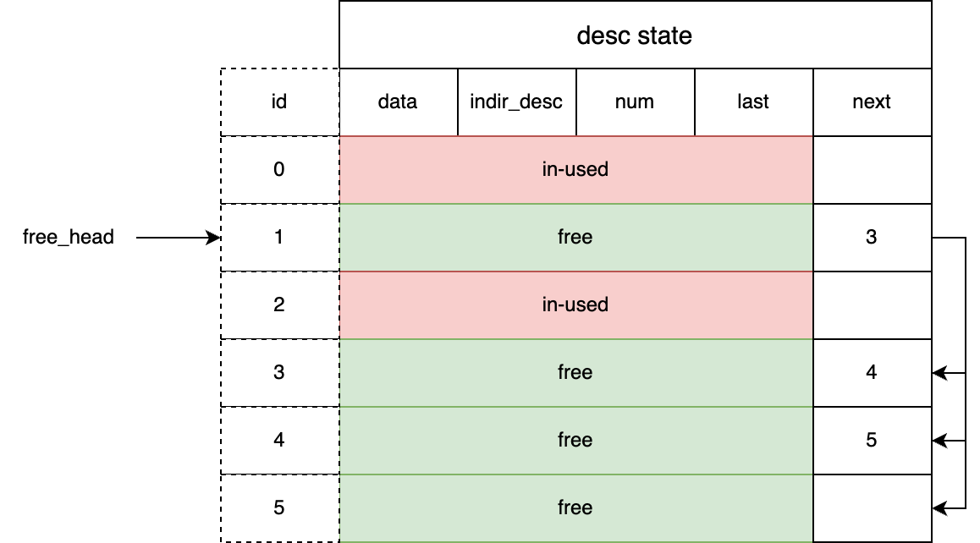Click next cell containing 5
Image resolution: width=980 pixels, height=543 pixels.
click(873, 441)
